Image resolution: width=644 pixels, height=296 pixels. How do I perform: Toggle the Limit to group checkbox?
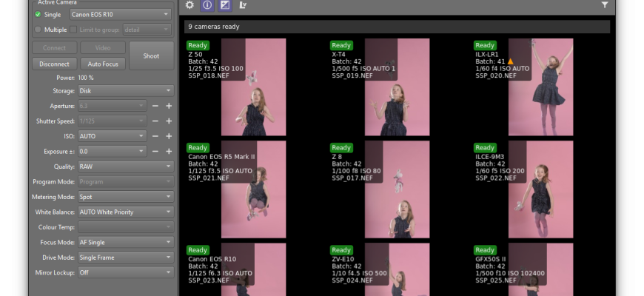pyautogui.click(x=73, y=30)
